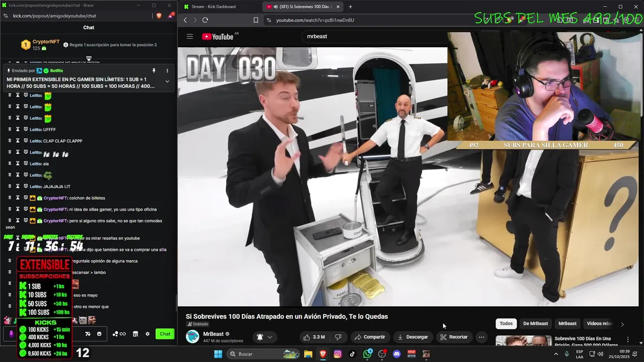The height and width of the screenshot is (362, 644).
Task: Open a new browser tab
Action: 350,7
